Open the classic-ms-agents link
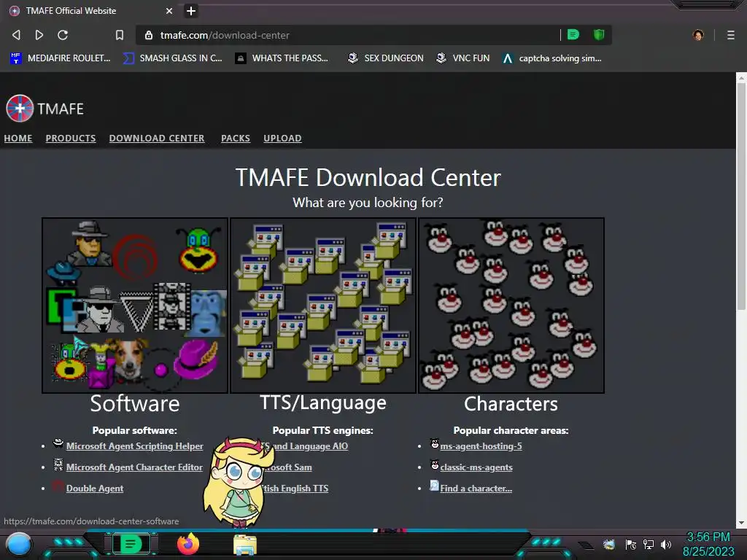 pyautogui.click(x=476, y=467)
